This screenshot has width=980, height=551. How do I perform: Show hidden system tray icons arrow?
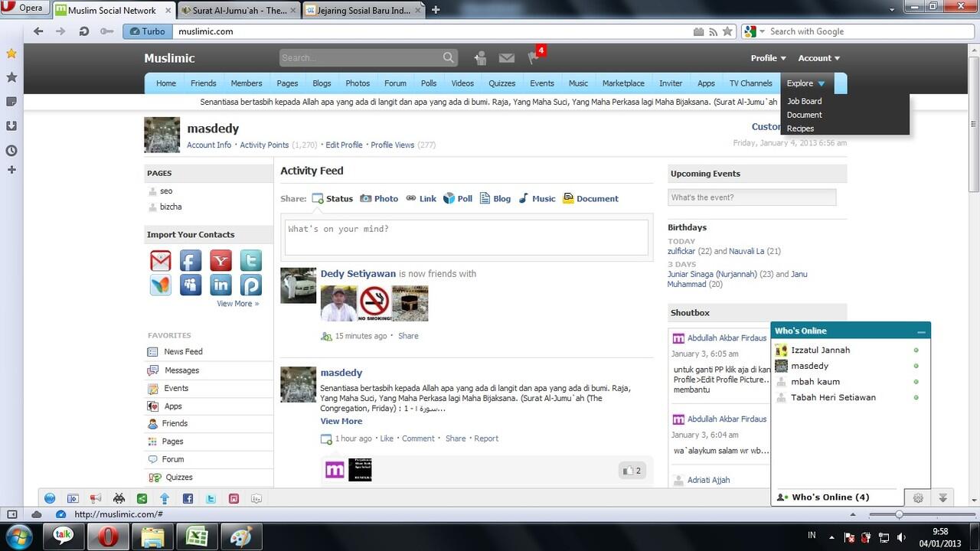pyautogui.click(x=831, y=537)
